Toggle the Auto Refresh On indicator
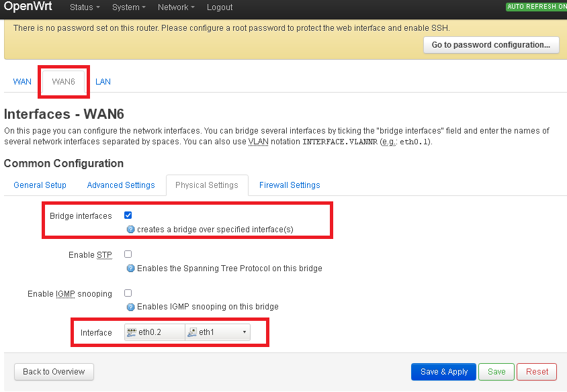Screen dimensions: 567x392 536,7
